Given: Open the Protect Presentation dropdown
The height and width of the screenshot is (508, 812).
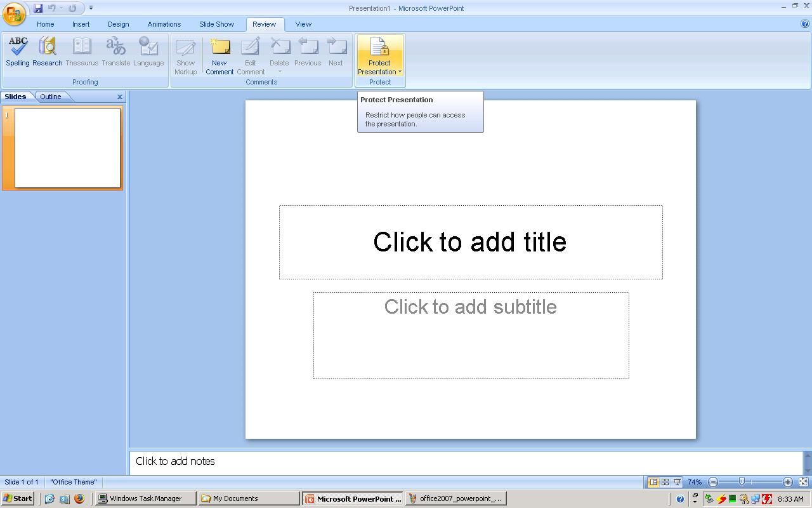Looking at the screenshot, I should (379, 56).
